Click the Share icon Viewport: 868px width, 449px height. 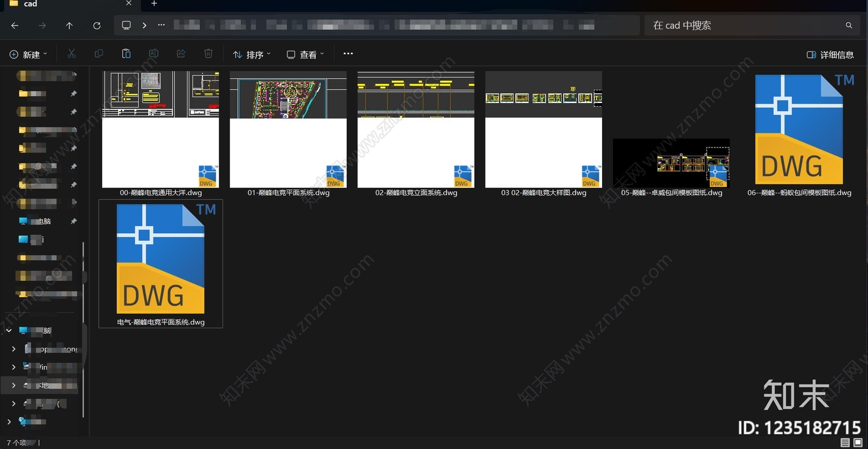point(181,54)
